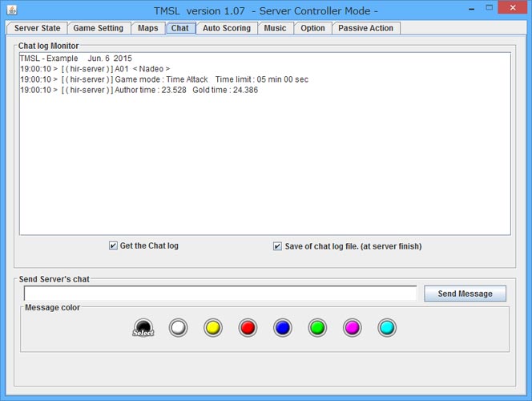Click the 'Game mode : Time Attack' log line
This screenshot has height=401, width=532.
164,79
